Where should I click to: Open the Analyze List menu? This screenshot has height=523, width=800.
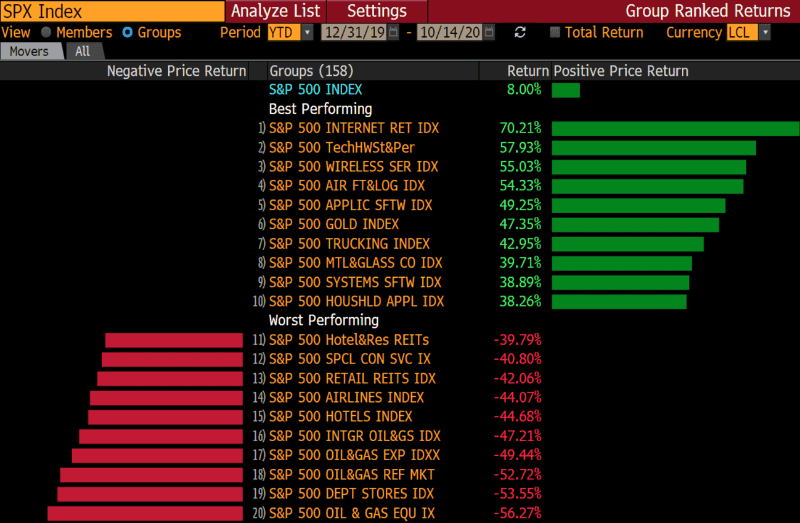coord(276,11)
